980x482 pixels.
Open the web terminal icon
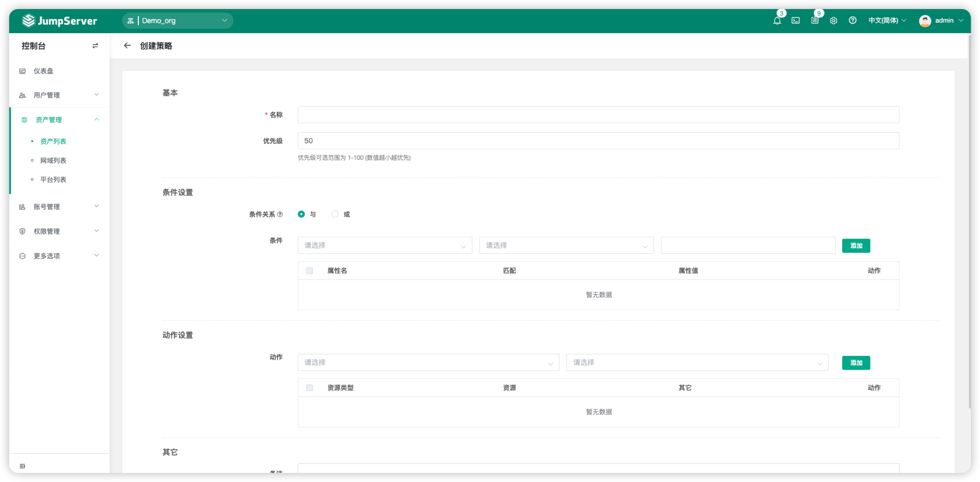coord(795,21)
